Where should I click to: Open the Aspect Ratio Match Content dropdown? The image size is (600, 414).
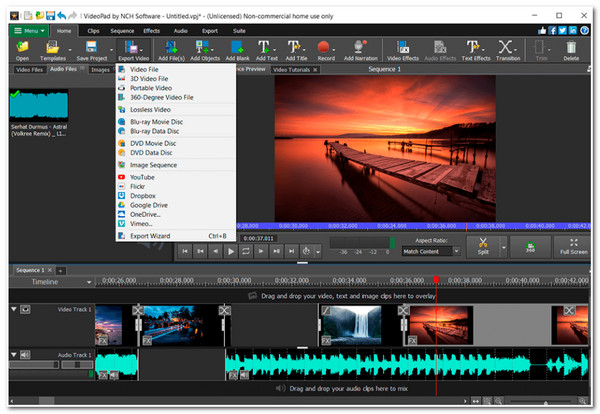click(431, 251)
